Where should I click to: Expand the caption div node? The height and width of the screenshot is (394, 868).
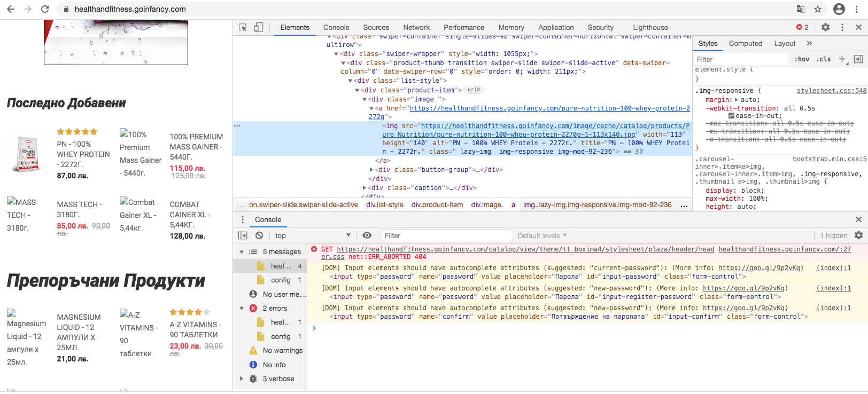point(365,188)
